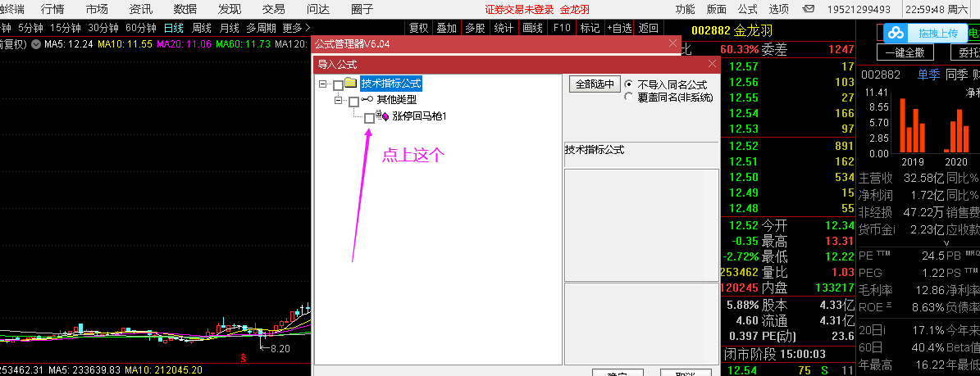This screenshot has width=980, height=376.
Task: Open the F10 company info
Action: click(562, 28)
